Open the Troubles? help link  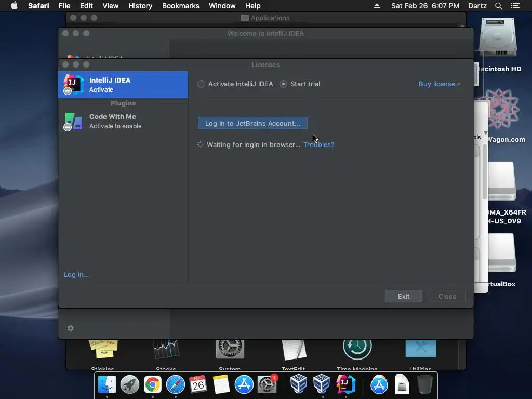(x=318, y=144)
